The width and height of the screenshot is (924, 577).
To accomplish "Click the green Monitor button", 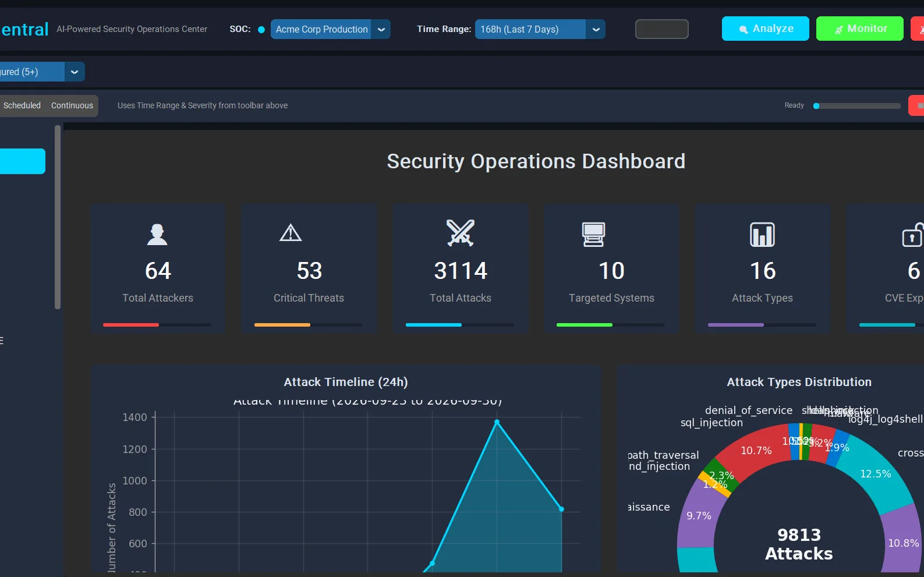I will (x=859, y=29).
